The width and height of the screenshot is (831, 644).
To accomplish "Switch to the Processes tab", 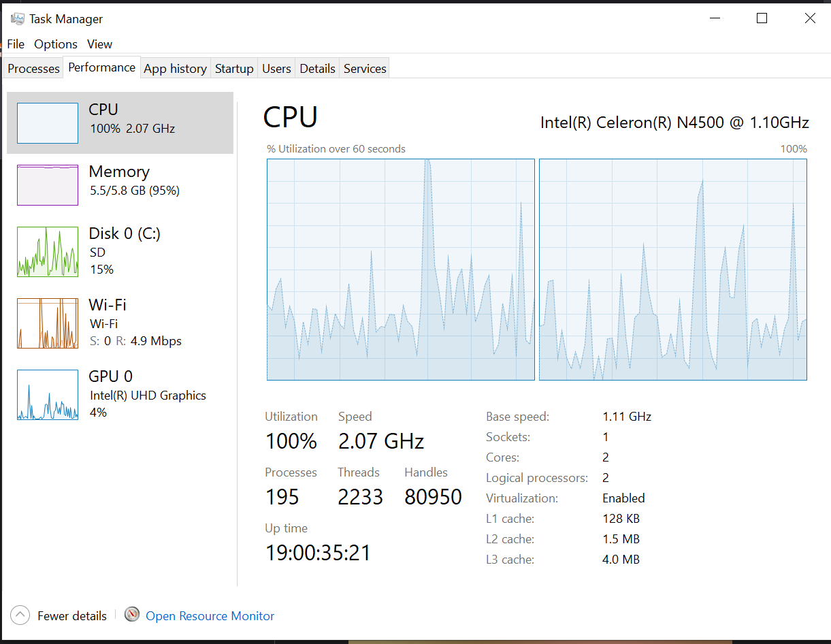I will coord(34,69).
